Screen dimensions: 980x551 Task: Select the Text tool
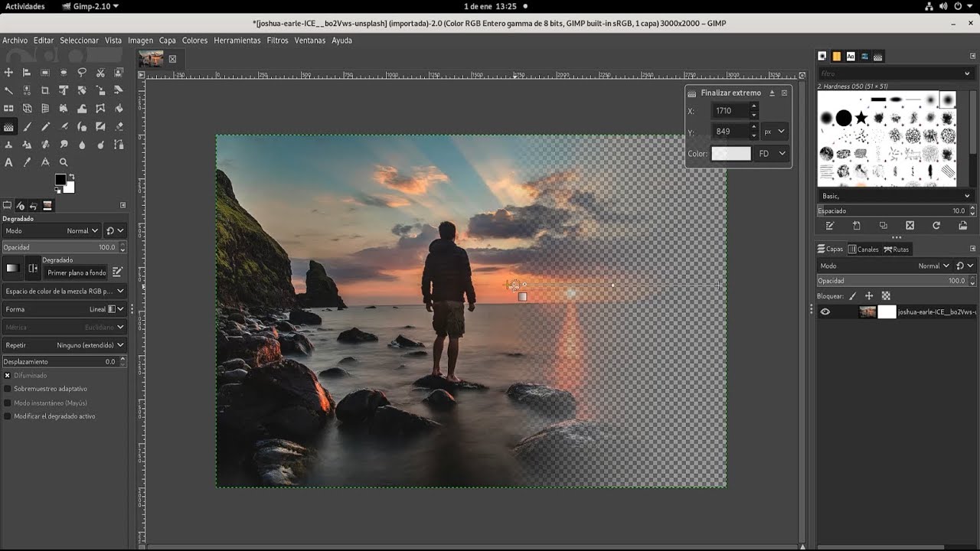click(x=8, y=162)
